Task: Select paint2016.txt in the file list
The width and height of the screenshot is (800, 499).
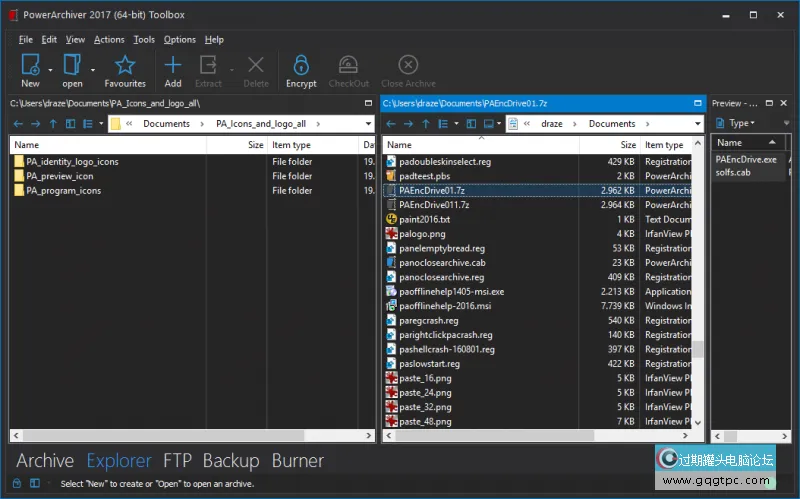Action: pos(424,219)
